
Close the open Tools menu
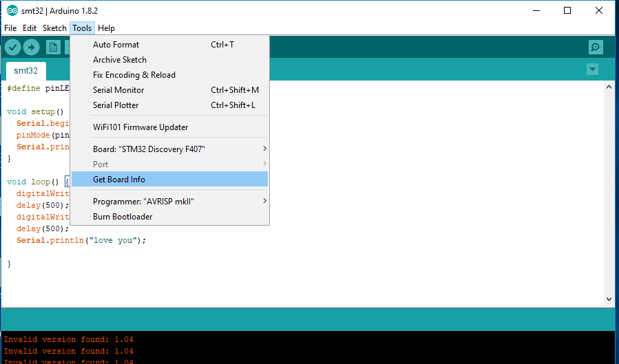tap(82, 28)
